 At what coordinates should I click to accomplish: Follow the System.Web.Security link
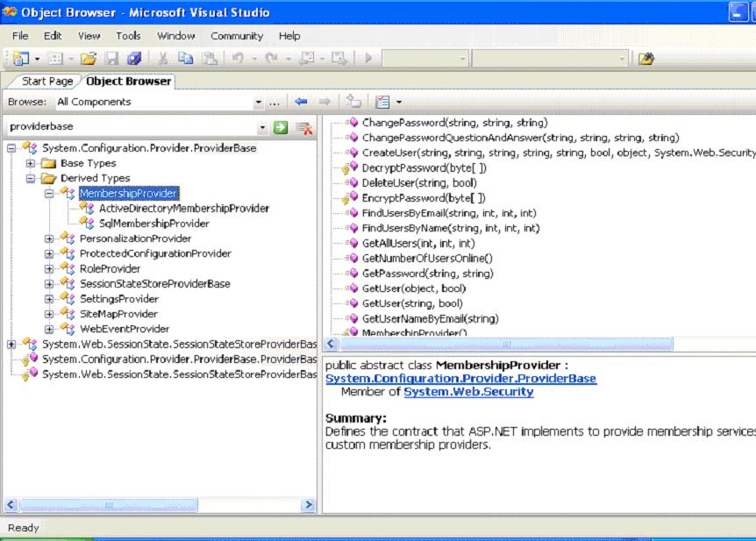[x=468, y=392]
